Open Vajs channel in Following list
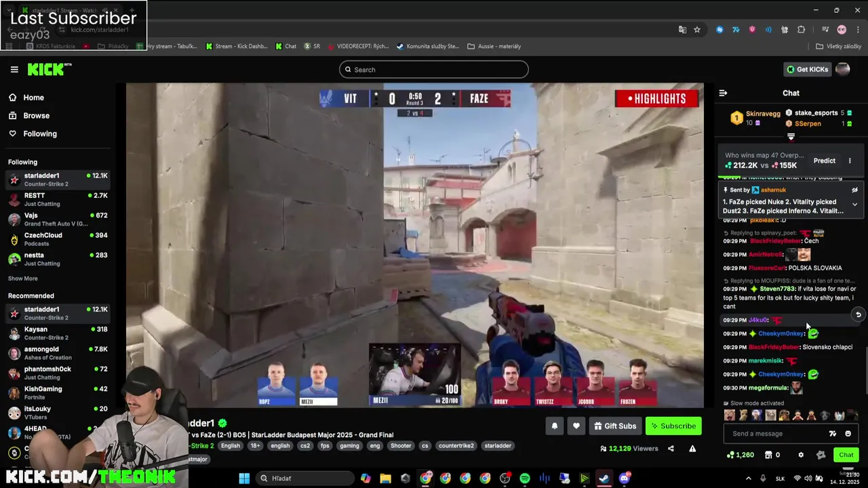 click(57, 219)
